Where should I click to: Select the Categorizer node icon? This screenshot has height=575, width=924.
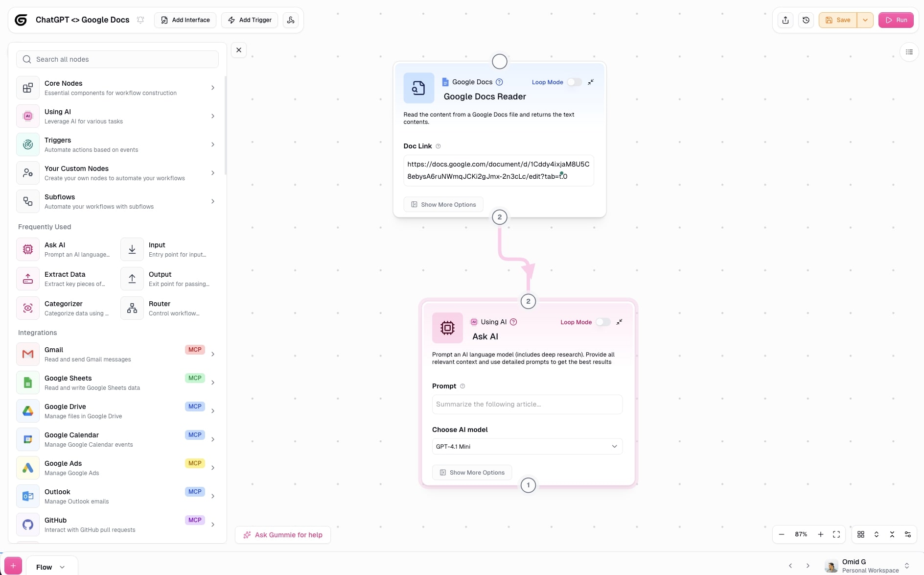click(27, 308)
